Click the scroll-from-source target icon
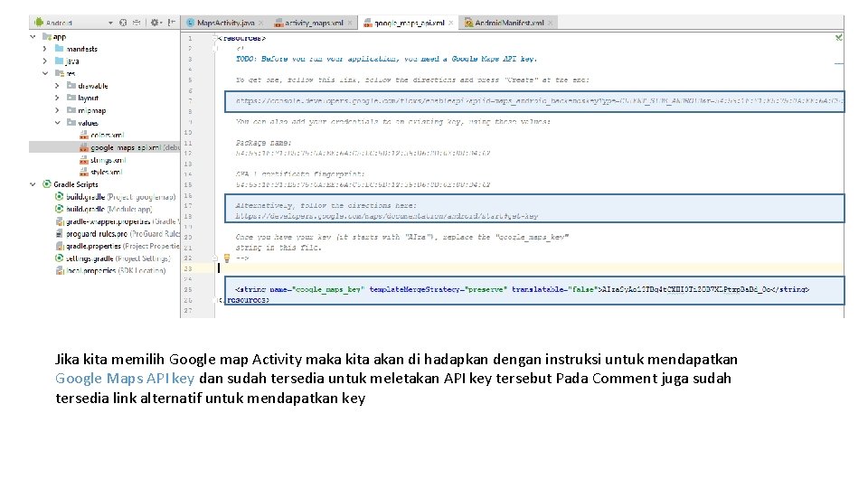The image size is (868, 488). coord(123,23)
